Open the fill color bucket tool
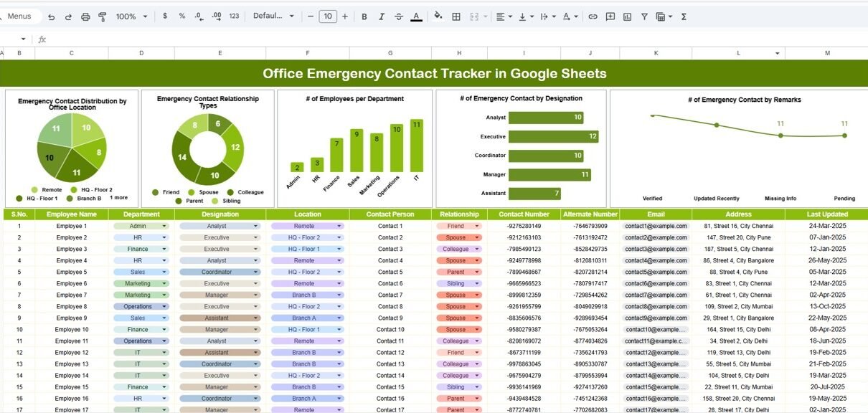The height and width of the screenshot is (413, 868). coord(438,16)
